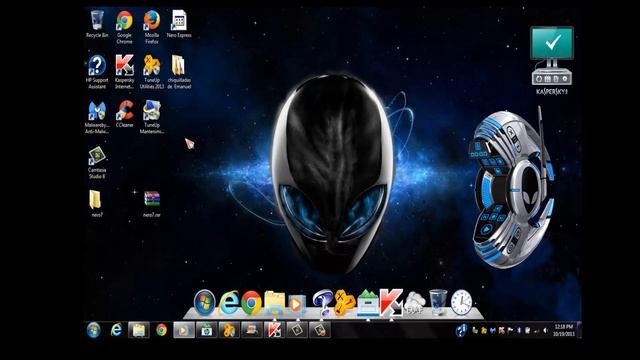The height and width of the screenshot is (360, 640).
Task: Click the blue question mark dock icon
Action: point(322,303)
